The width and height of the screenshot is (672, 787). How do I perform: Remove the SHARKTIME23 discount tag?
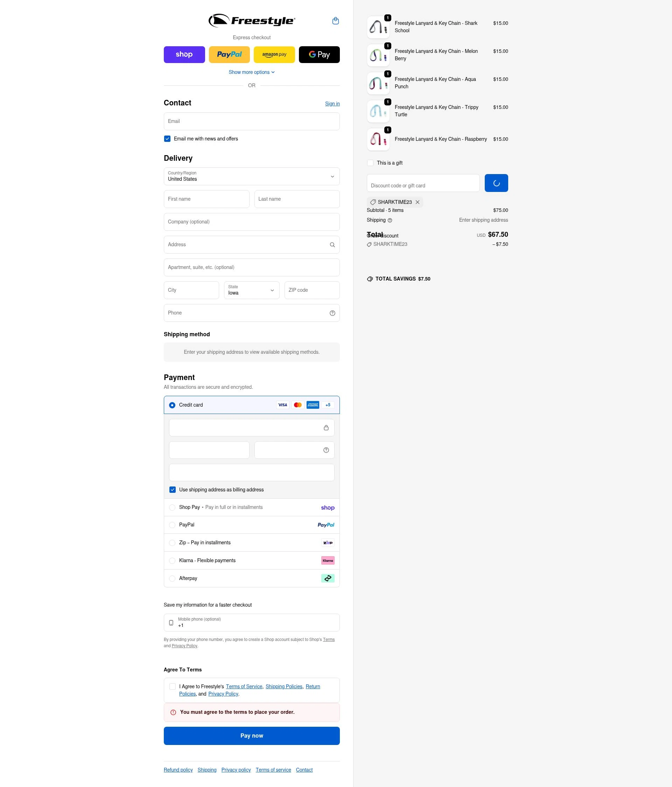pos(418,202)
